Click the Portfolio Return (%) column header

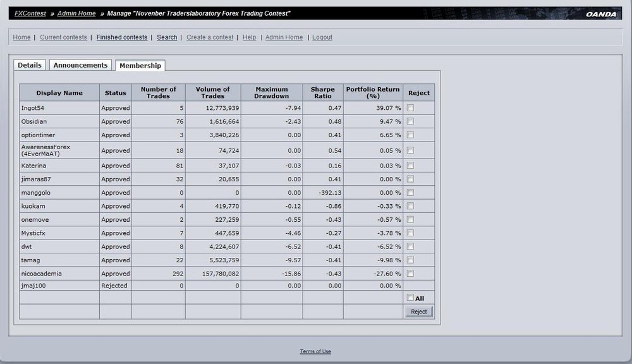[x=373, y=93]
